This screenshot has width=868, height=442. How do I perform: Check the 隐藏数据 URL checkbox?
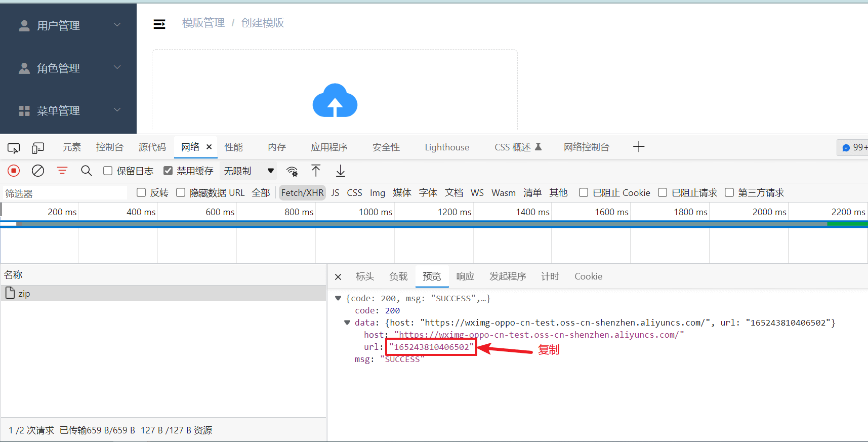[x=181, y=193]
